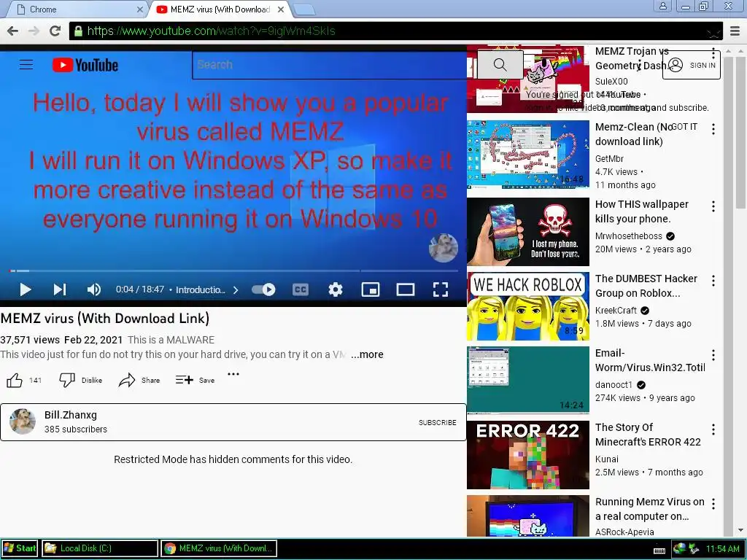Open WE HACK ROBLOX thumbnail
The width and height of the screenshot is (747, 560).
point(528,306)
